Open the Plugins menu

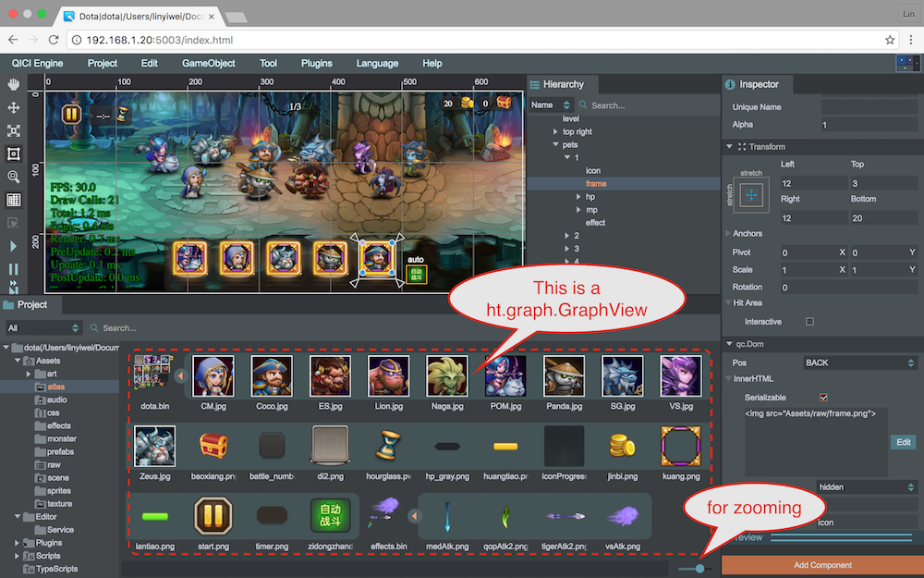(x=316, y=63)
